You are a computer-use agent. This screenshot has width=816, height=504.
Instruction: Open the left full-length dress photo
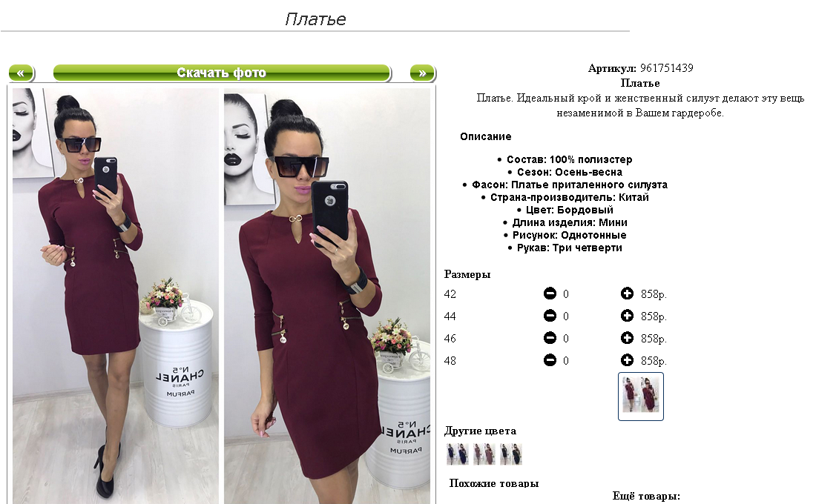coord(116,296)
